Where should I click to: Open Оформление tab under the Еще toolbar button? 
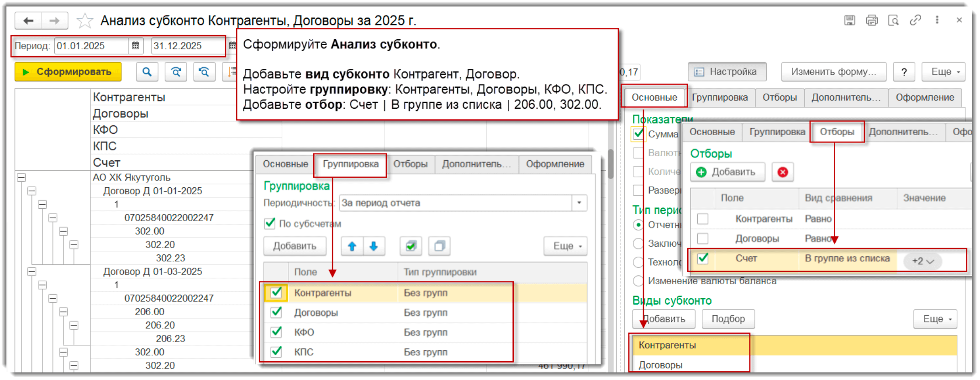(925, 97)
